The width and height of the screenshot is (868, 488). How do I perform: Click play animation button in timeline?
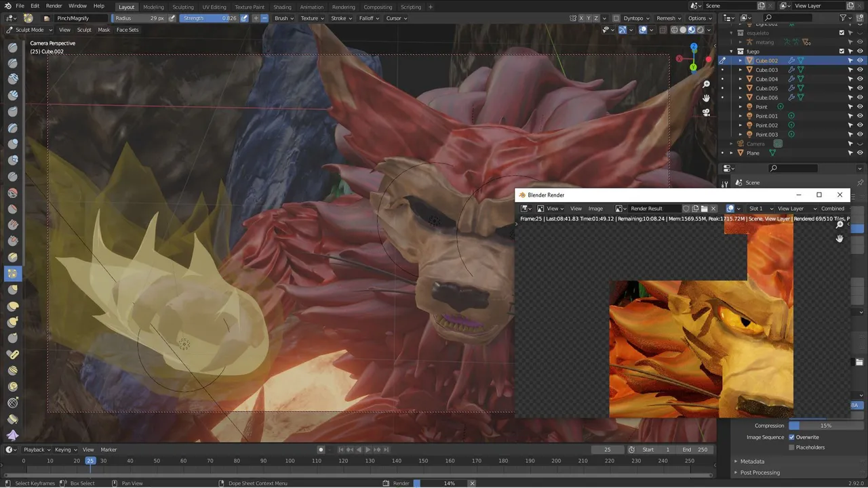(x=368, y=449)
